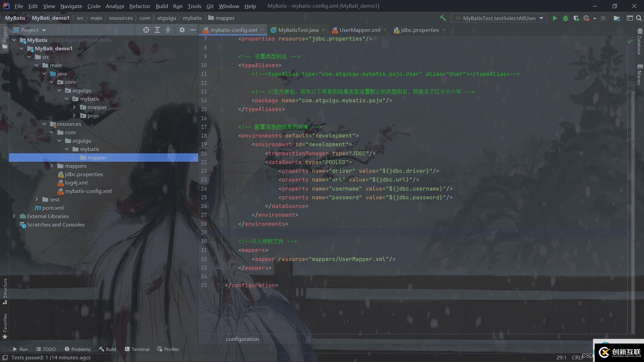Image resolution: width=644 pixels, height=362 pixels.
Task: Click the Build Project hammer icon
Action: coord(443,18)
